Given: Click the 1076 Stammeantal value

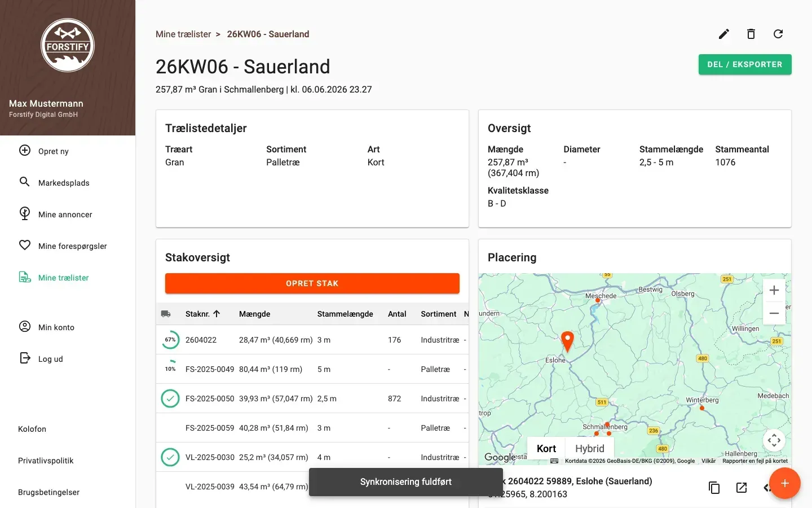Looking at the screenshot, I should click(725, 163).
